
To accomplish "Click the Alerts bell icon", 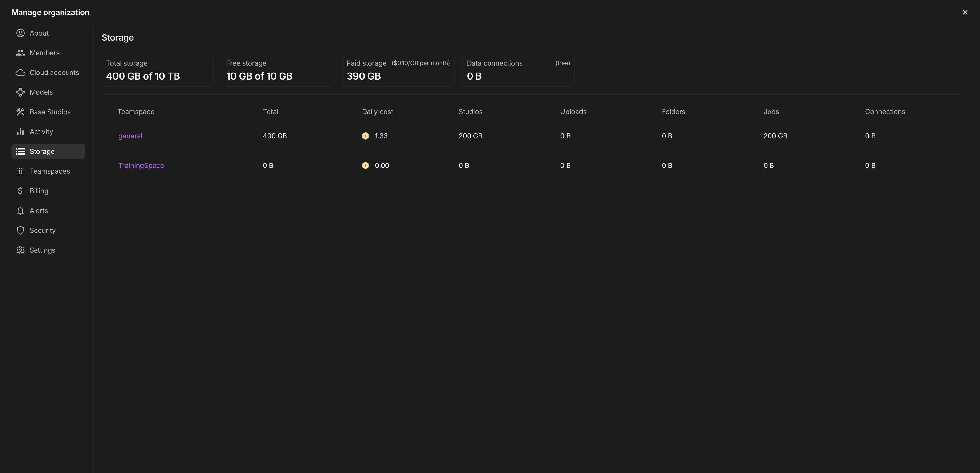I will click(x=20, y=211).
